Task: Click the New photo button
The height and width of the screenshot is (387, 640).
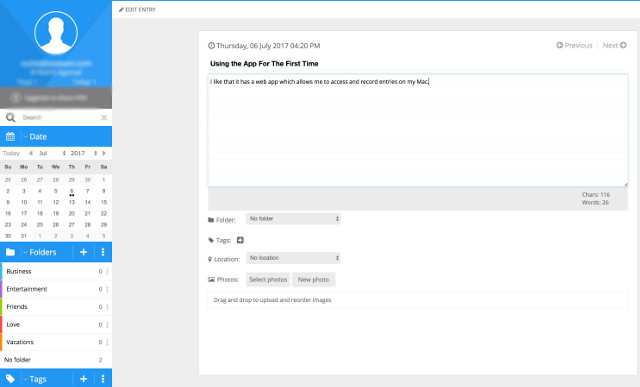Action: (313, 280)
